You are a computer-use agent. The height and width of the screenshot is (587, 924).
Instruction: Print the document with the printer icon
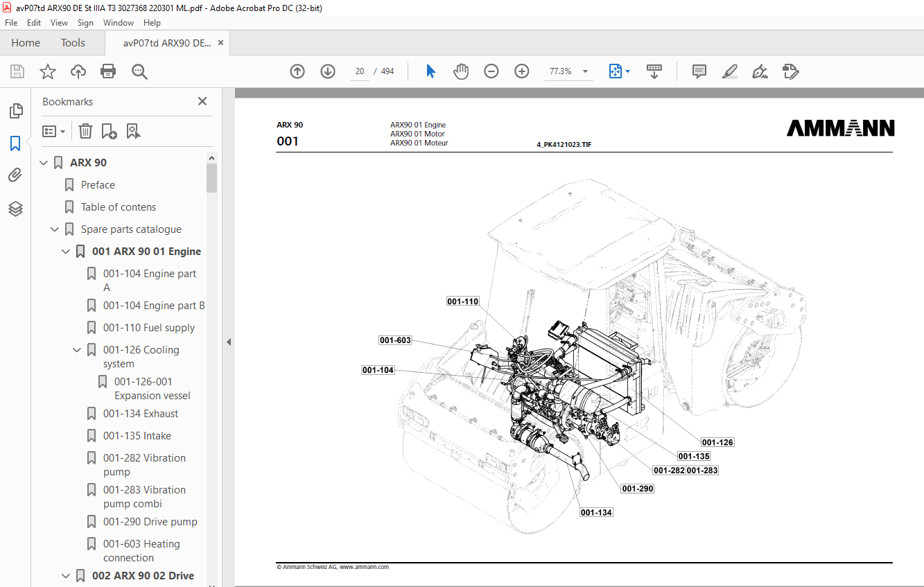tap(108, 71)
